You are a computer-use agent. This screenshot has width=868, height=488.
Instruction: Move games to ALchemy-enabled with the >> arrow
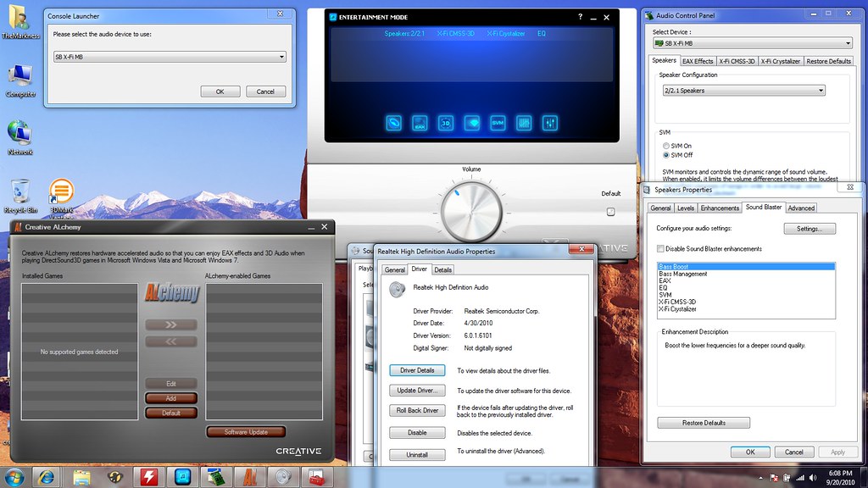(x=171, y=324)
